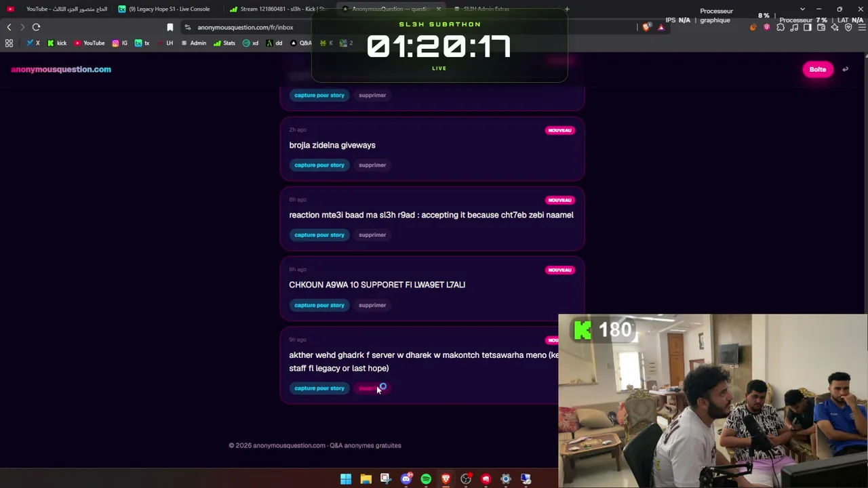Open the X bookmark

click(x=33, y=43)
